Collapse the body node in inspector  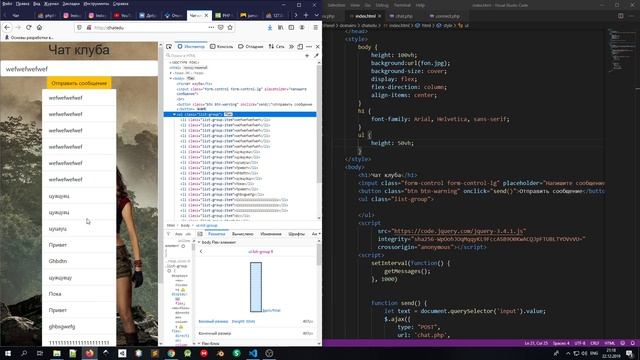point(171,78)
